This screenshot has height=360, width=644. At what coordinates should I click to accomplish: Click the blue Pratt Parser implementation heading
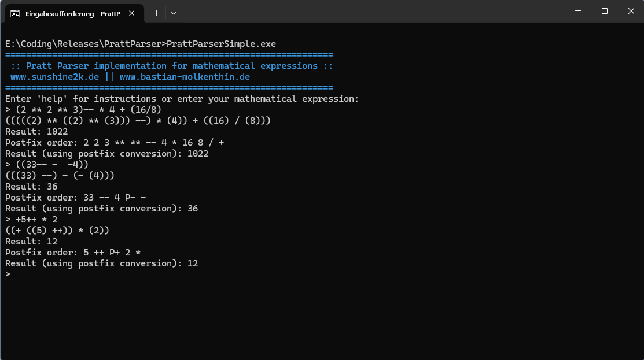[x=171, y=66]
